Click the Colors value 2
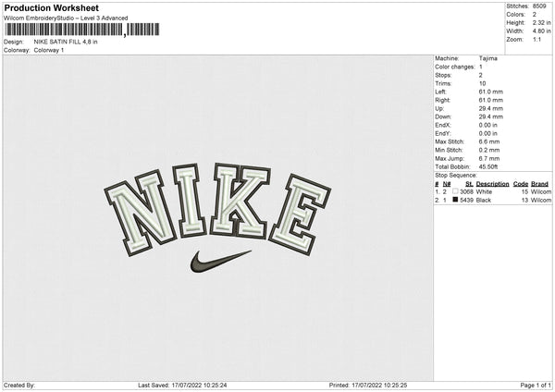 point(535,15)
